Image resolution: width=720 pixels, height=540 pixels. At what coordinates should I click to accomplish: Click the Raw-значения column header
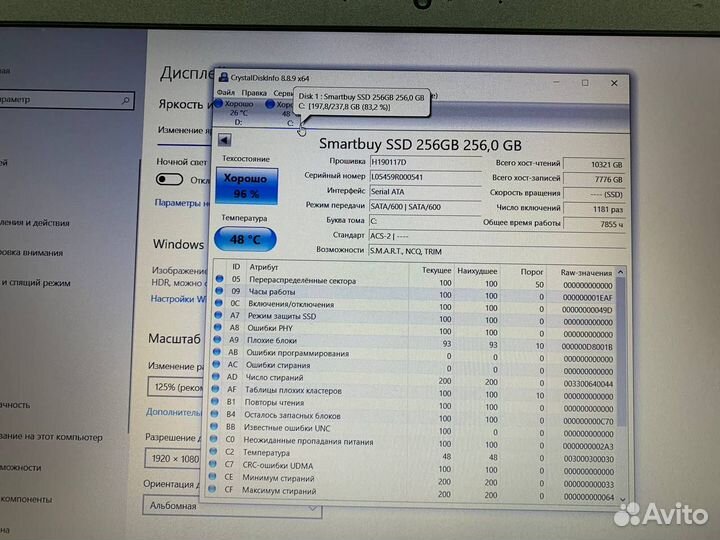[x=586, y=273]
